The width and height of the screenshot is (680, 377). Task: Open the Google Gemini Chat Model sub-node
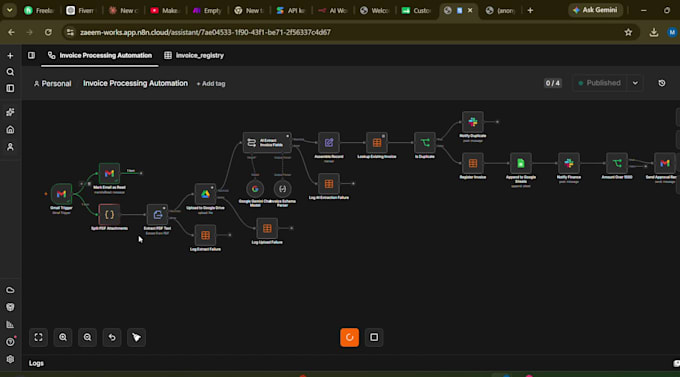(255, 189)
